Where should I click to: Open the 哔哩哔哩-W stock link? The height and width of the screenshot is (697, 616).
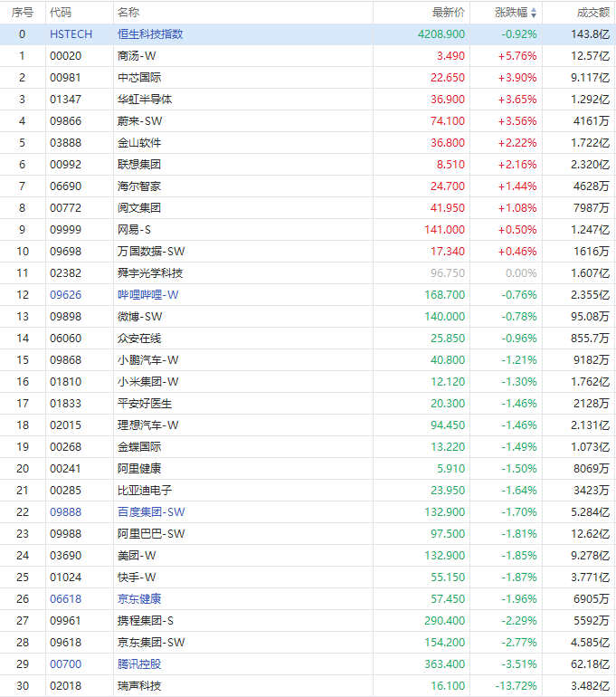pos(147,295)
